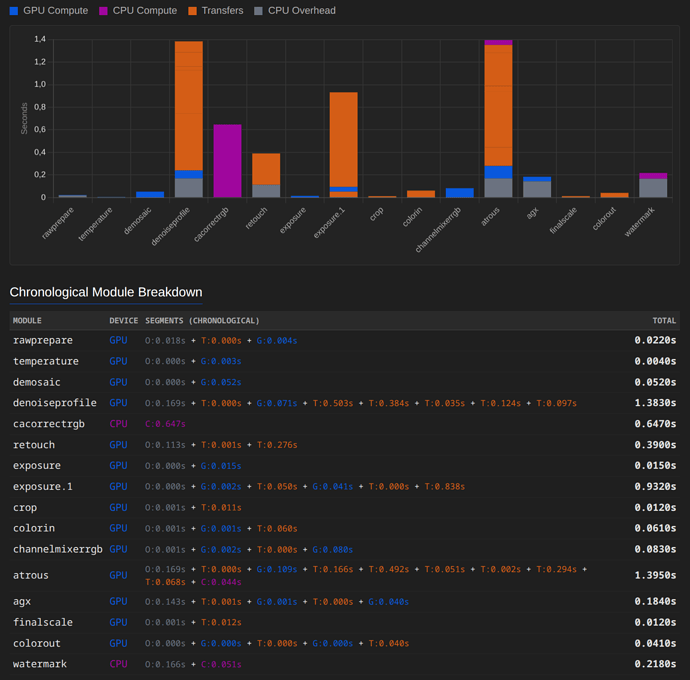Select the purple cacorrectrgb bar in chart

227,160
